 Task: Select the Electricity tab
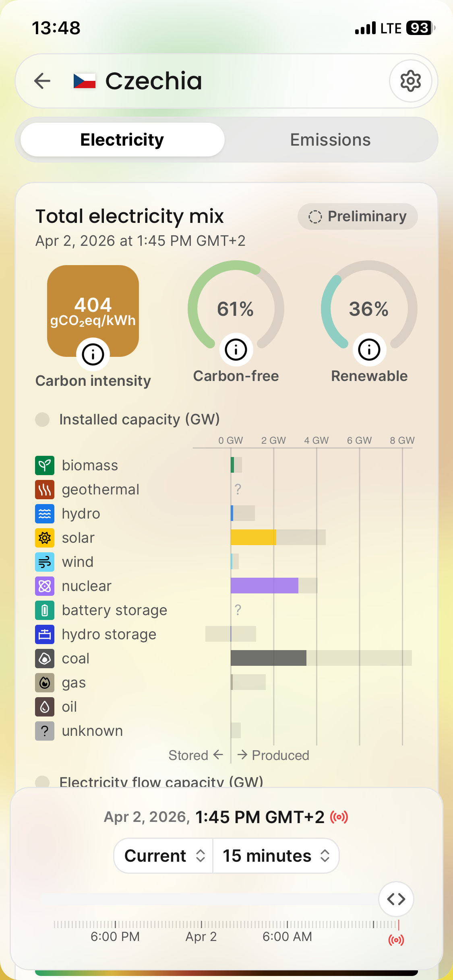(x=122, y=140)
